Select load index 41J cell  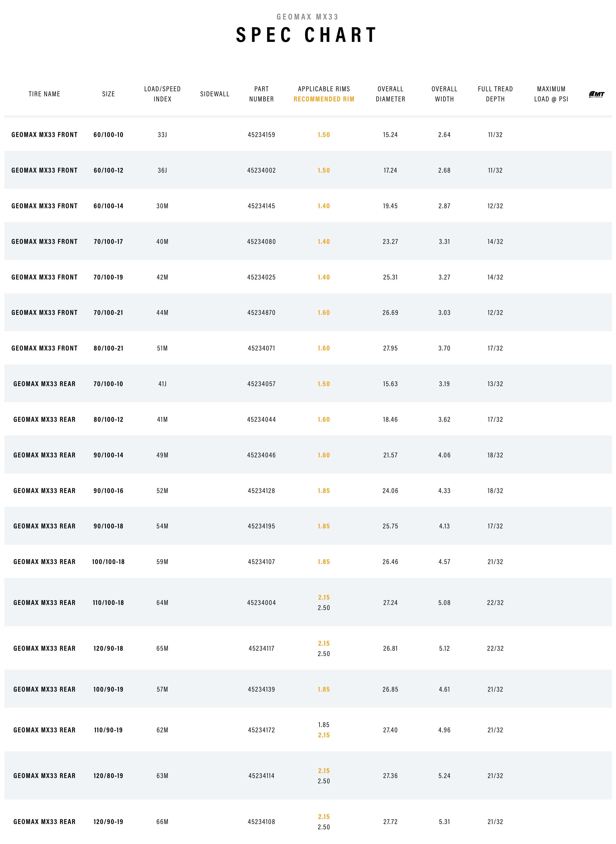tap(162, 384)
